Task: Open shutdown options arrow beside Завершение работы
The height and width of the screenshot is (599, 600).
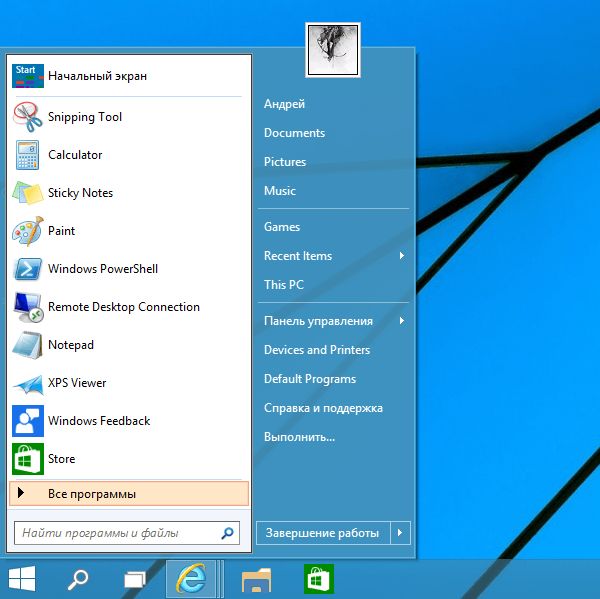Action: [401, 533]
